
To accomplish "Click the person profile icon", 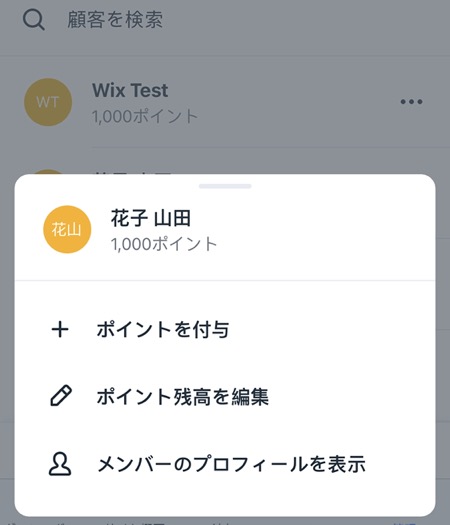I will click(x=60, y=464).
